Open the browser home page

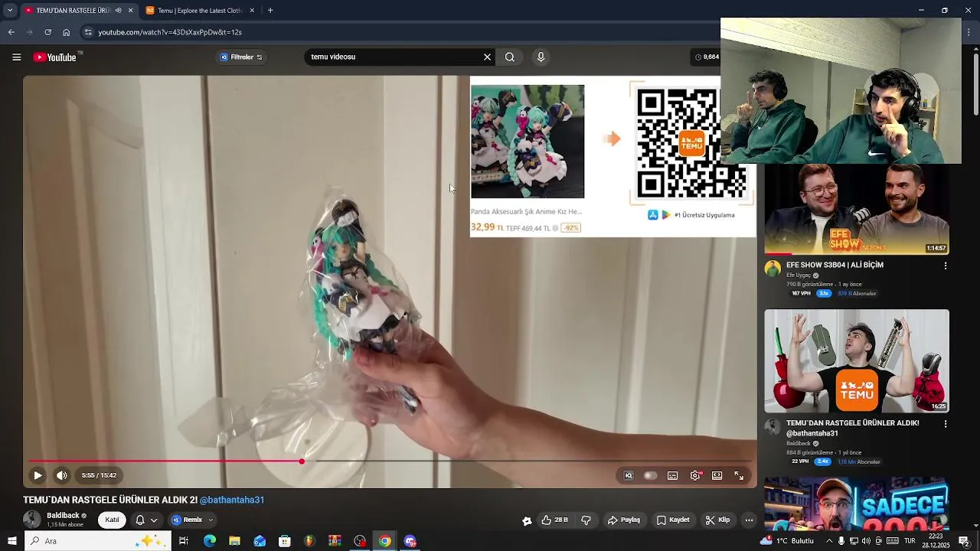[66, 32]
